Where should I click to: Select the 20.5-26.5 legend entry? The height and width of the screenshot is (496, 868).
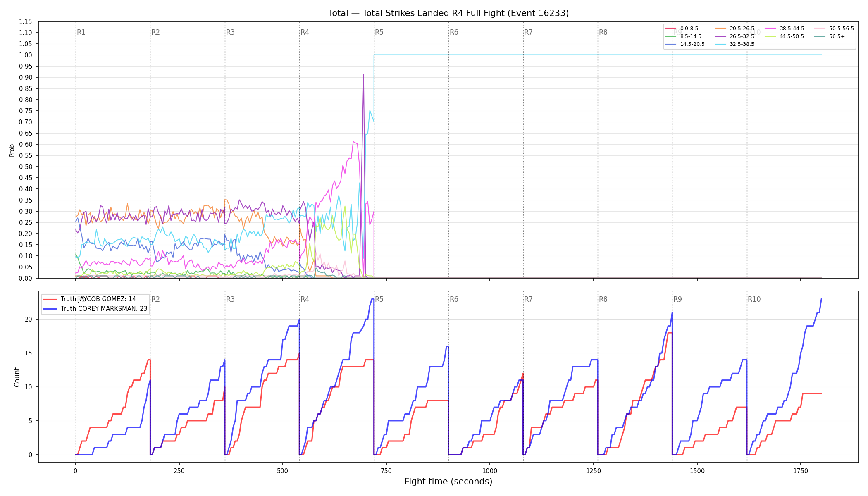pos(734,29)
